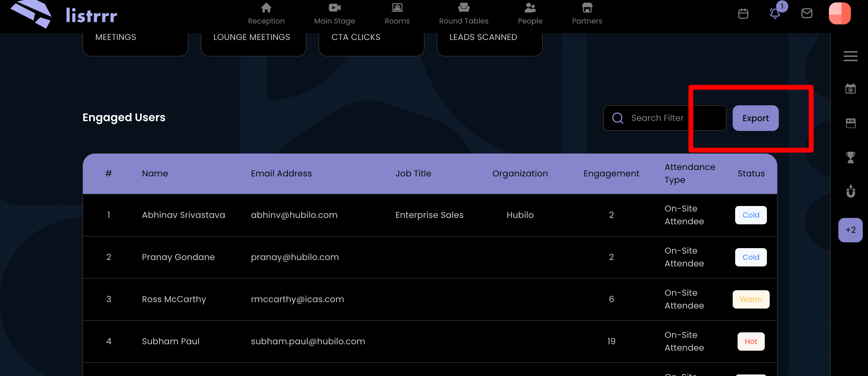Viewport: 868px width, 376px height.
Task: Click the Engagement column header
Action: tap(611, 173)
